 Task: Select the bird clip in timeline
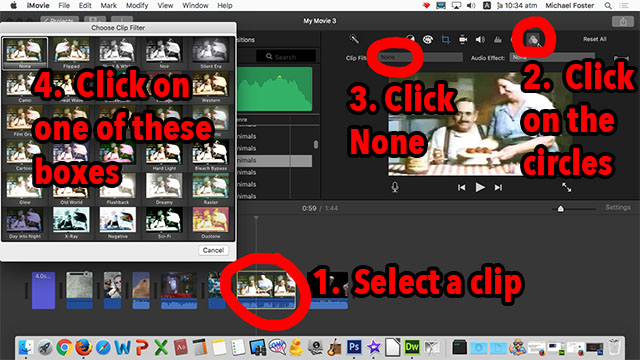(141, 291)
